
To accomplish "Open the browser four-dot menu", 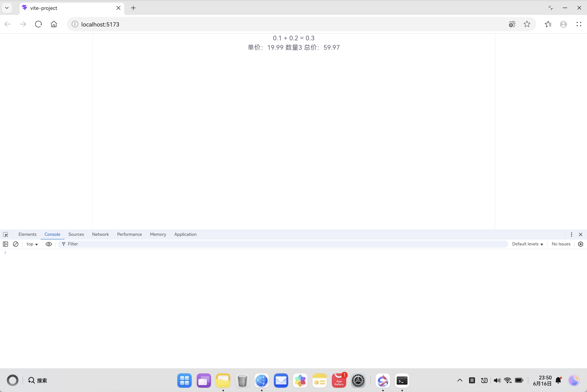I will tap(579, 24).
